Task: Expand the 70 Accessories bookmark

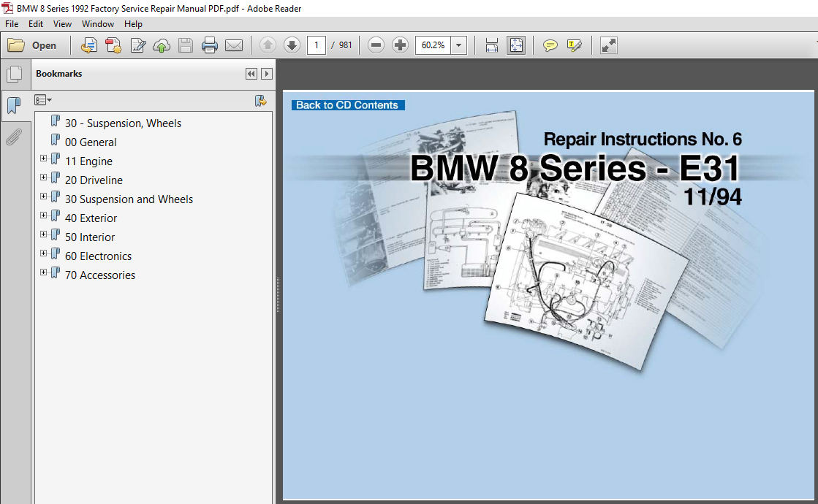Action: click(x=44, y=272)
